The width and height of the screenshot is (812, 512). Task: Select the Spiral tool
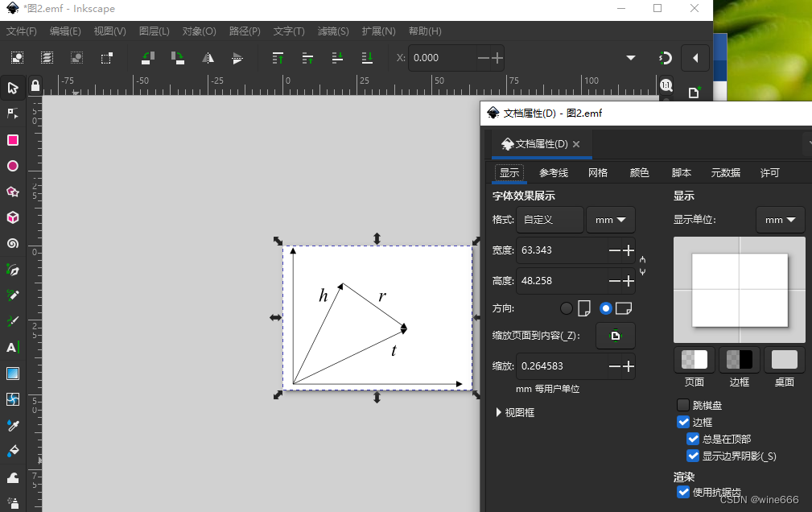point(13,244)
